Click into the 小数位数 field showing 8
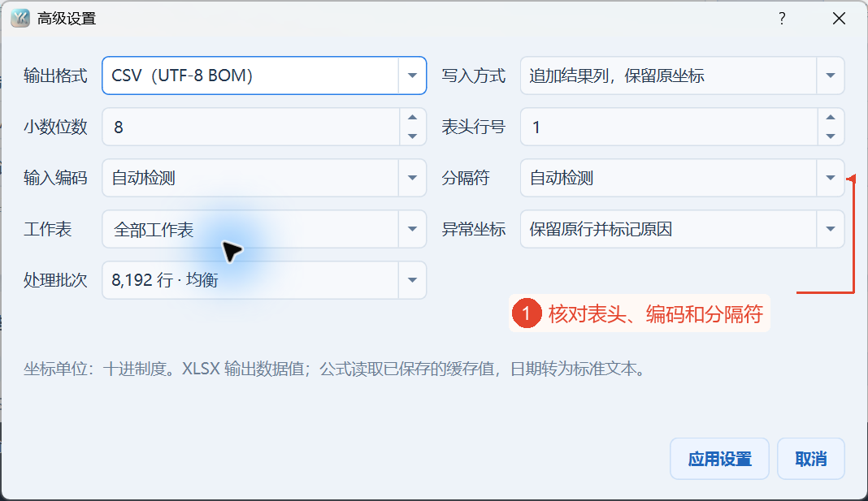Screen dimensions: 868x501 click(251, 127)
